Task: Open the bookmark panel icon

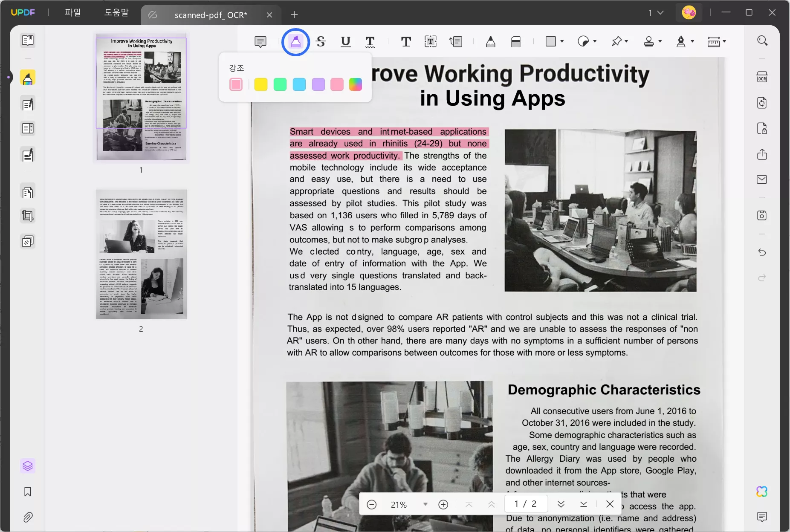Action: 28,492
